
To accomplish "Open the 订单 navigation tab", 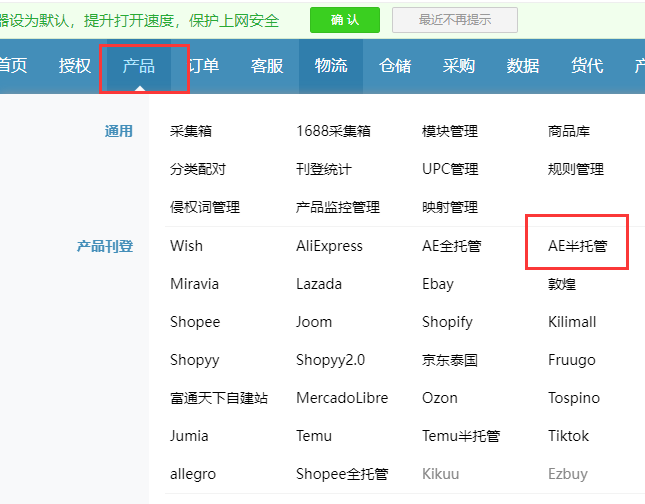I will [203, 66].
